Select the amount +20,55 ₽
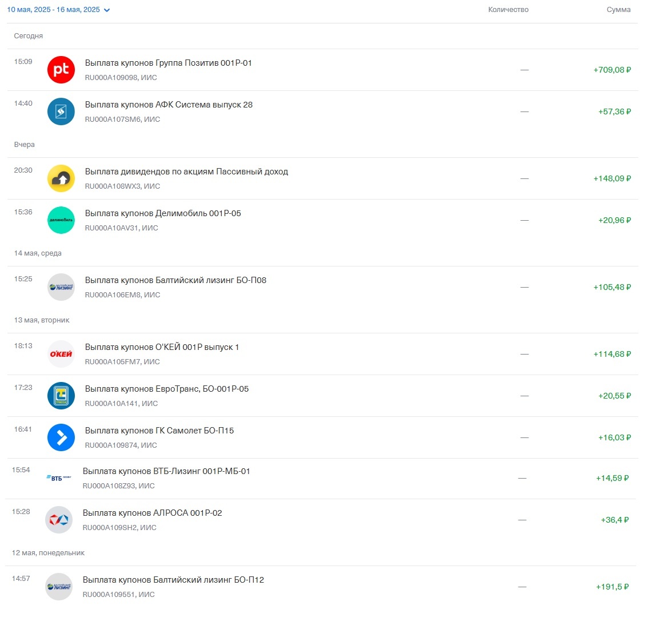The height and width of the screenshot is (629, 672). click(x=615, y=396)
